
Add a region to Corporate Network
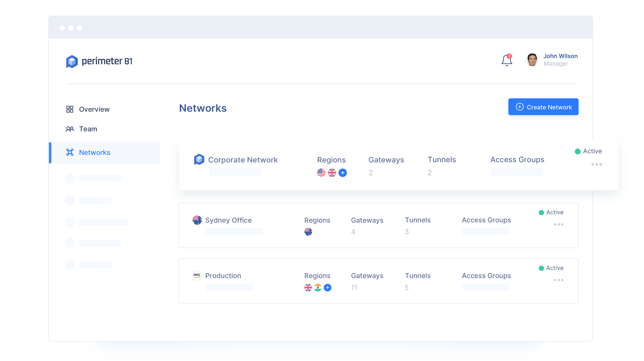(x=342, y=173)
